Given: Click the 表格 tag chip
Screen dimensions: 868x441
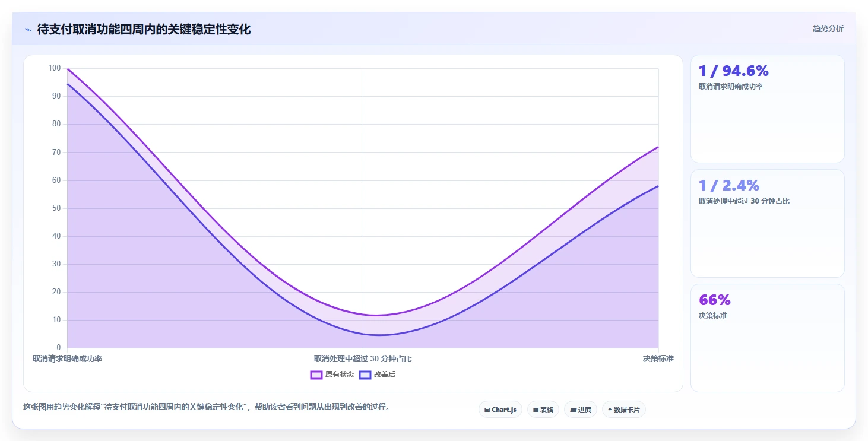Looking at the screenshot, I should coord(543,410).
